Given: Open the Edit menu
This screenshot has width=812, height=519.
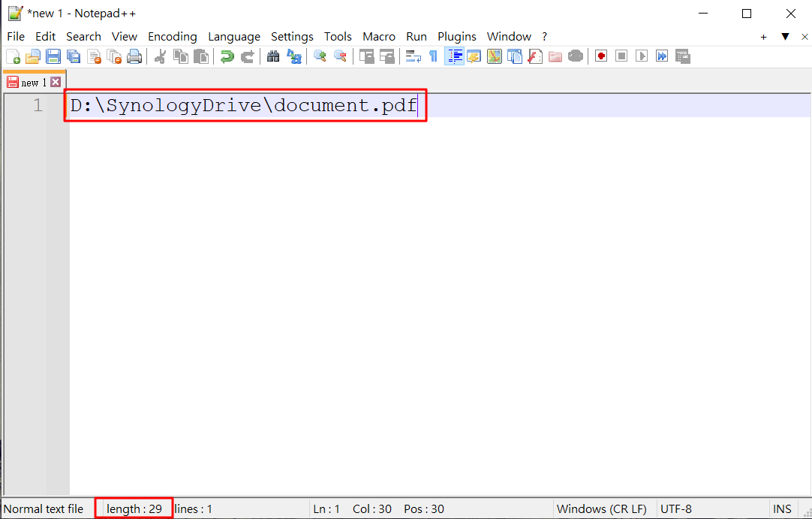Looking at the screenshot, I should (x=46, y=37).
